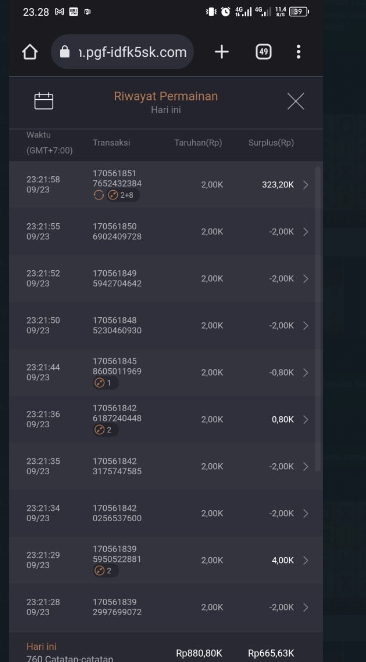This screenshot has height=662, width=366.
Task: Close the Riwayat Permainan panel
Action: click(x=296, y=101)
